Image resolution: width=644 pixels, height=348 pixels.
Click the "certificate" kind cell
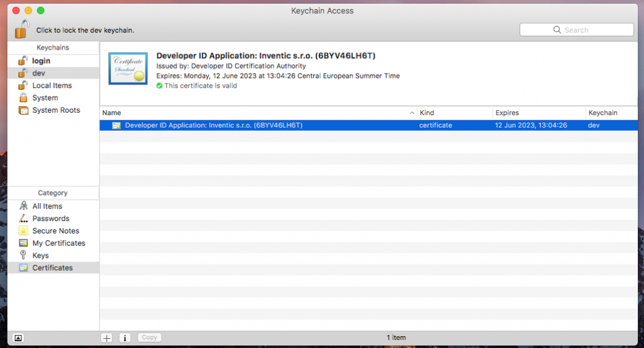[435, 125]
